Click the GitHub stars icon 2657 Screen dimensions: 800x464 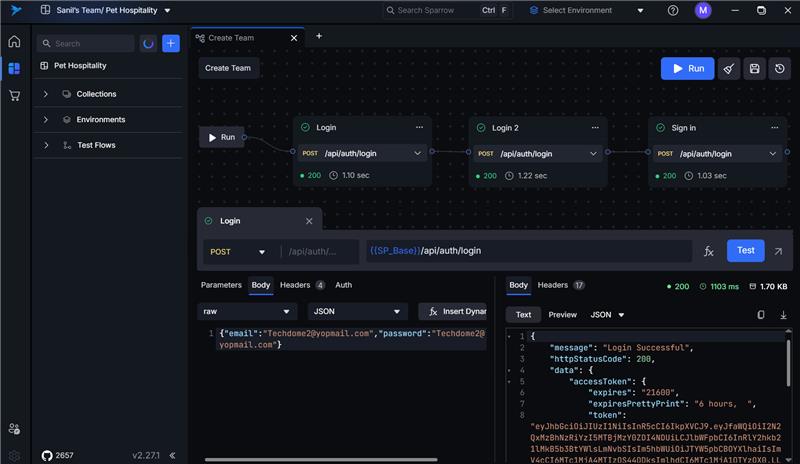coord(47,455)
